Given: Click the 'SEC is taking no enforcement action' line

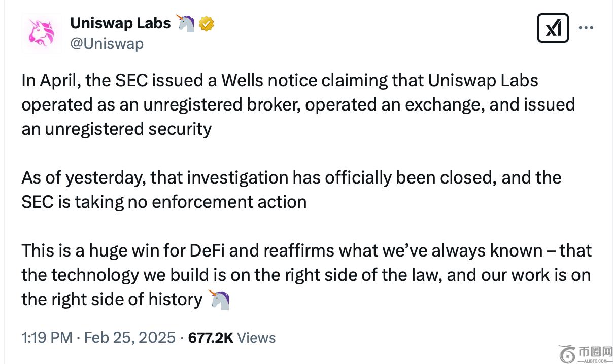Looking at the screenshot, I should tap(164, 202).
